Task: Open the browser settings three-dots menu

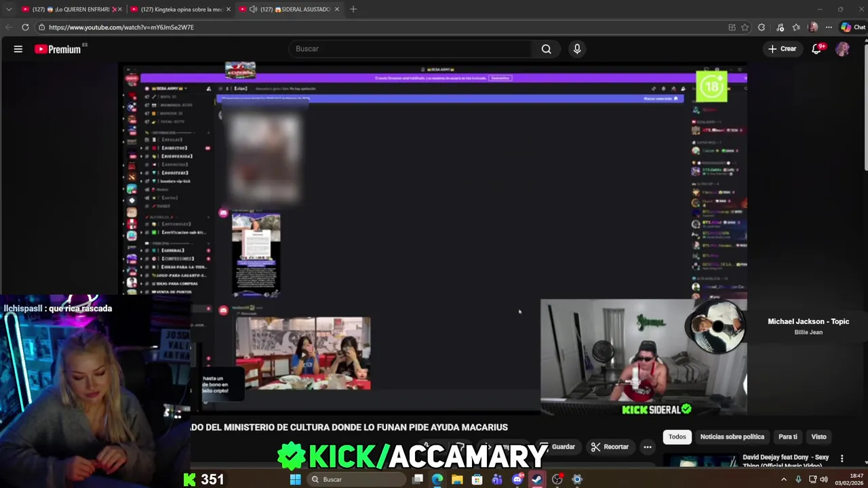Action: pos(829,27)
